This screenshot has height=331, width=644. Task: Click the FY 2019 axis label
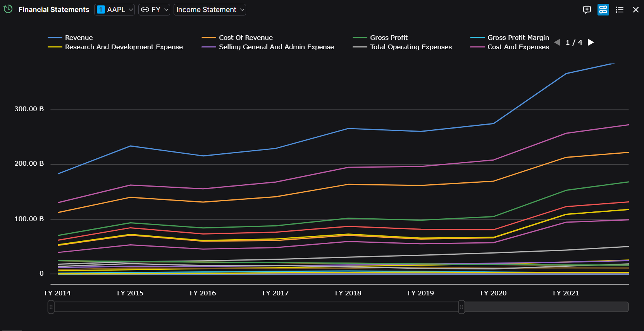(x=421, y=293)
